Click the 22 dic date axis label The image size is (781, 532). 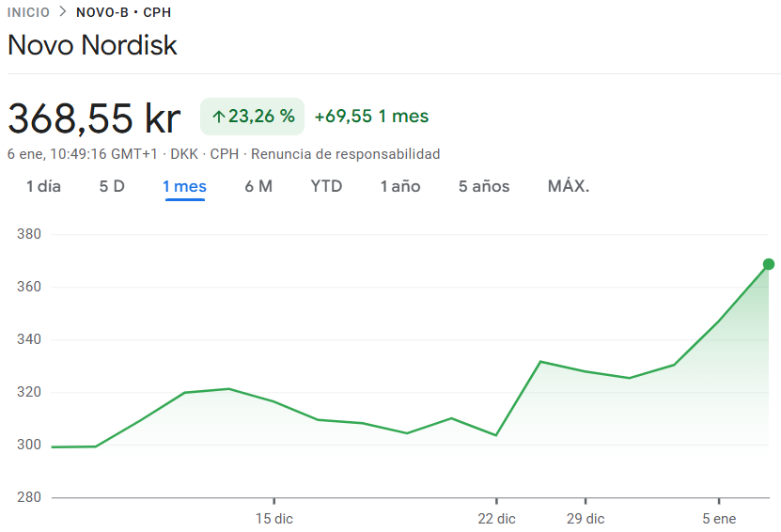(496, 519)
